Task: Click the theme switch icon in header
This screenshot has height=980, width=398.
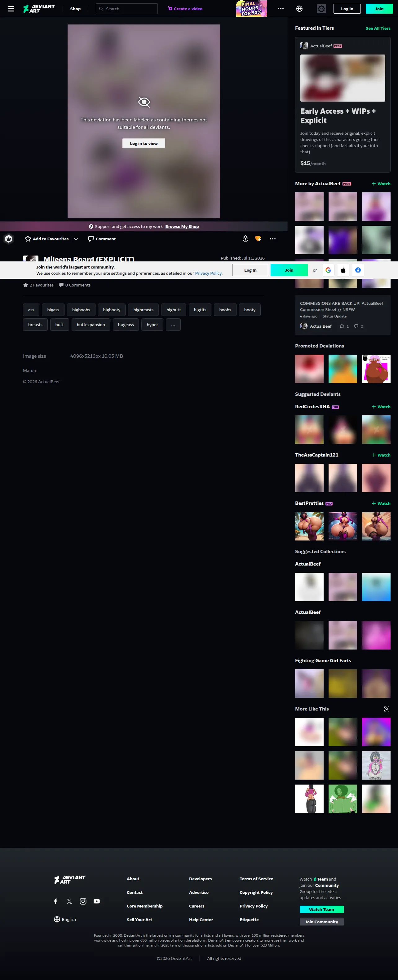Action: pos(321,9)
